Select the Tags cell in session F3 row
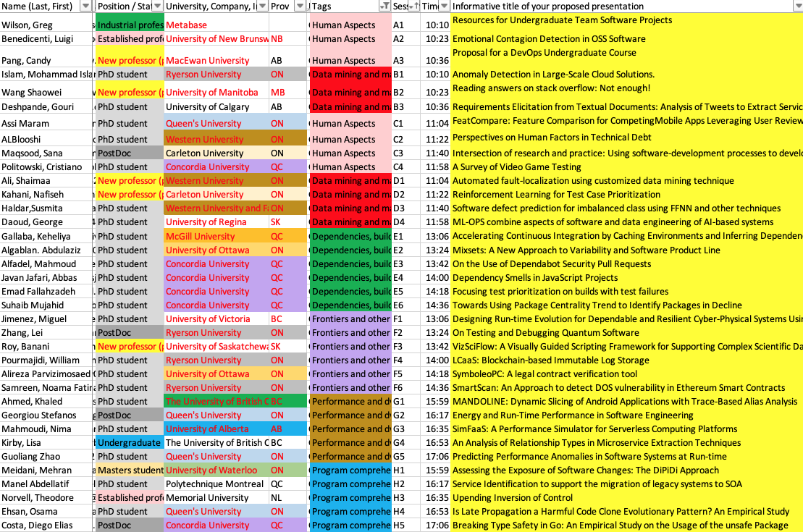 click(350, 347)
